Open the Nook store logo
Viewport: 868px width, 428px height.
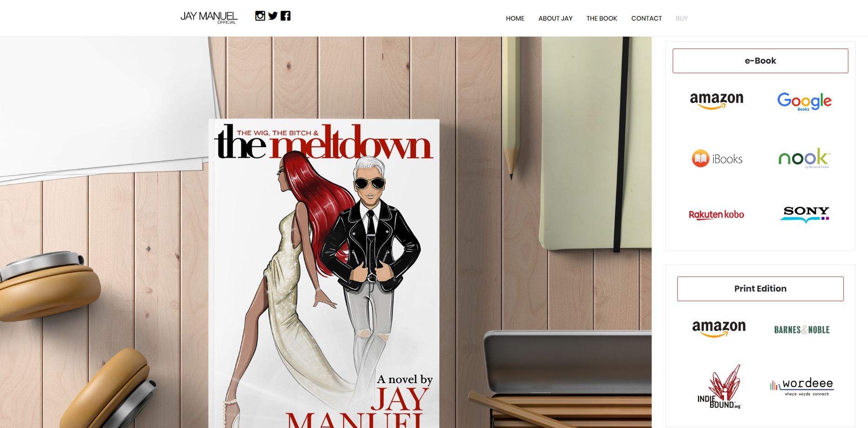click(x=804, y=158)
